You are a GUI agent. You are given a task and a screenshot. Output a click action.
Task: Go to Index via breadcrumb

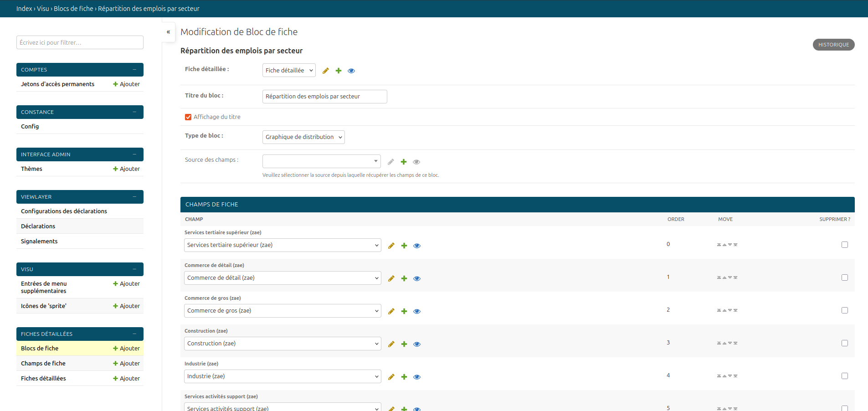pos(24,9)
